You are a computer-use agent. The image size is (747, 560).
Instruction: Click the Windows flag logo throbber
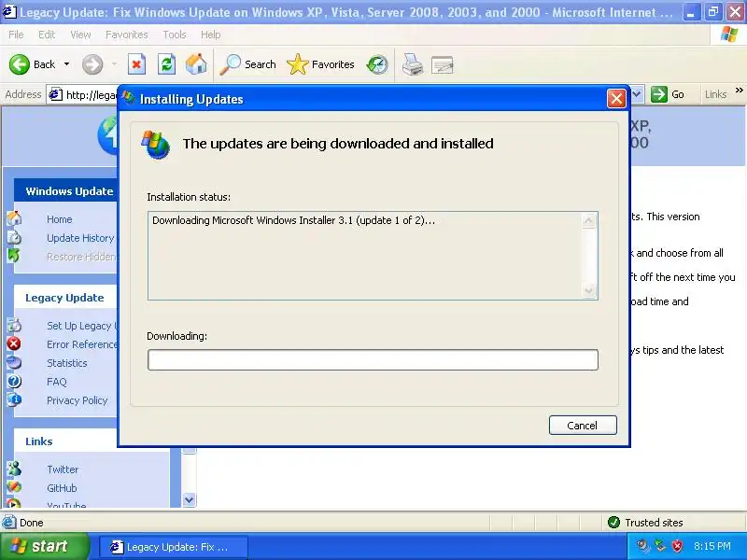[x=729, y=35]
